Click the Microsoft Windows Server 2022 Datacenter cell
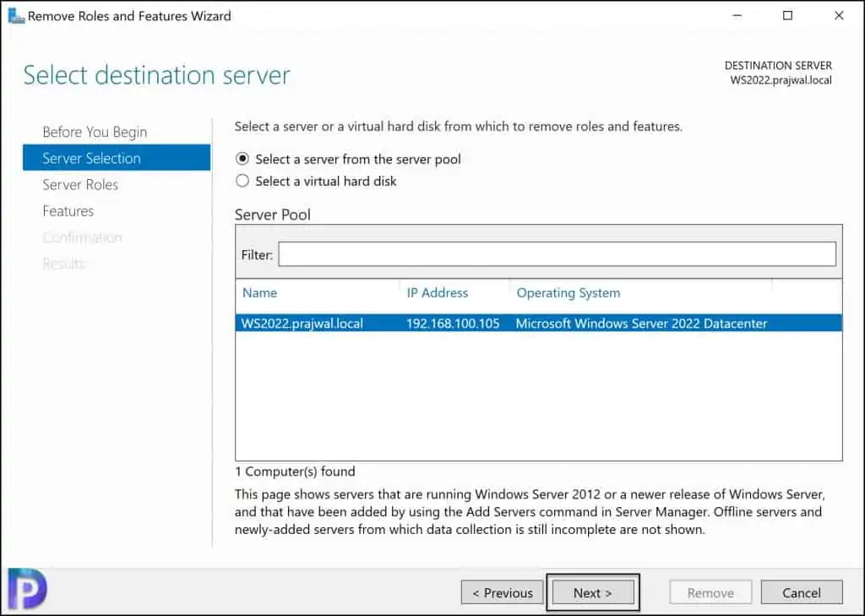The image size is (865, 616). click(642, 324)
